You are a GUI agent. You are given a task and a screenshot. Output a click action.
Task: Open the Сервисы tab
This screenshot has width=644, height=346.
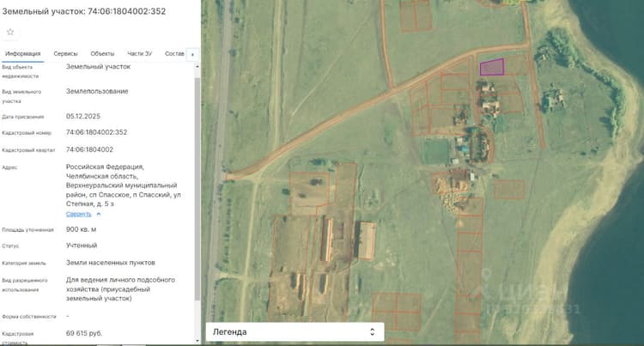click(65, 53)
